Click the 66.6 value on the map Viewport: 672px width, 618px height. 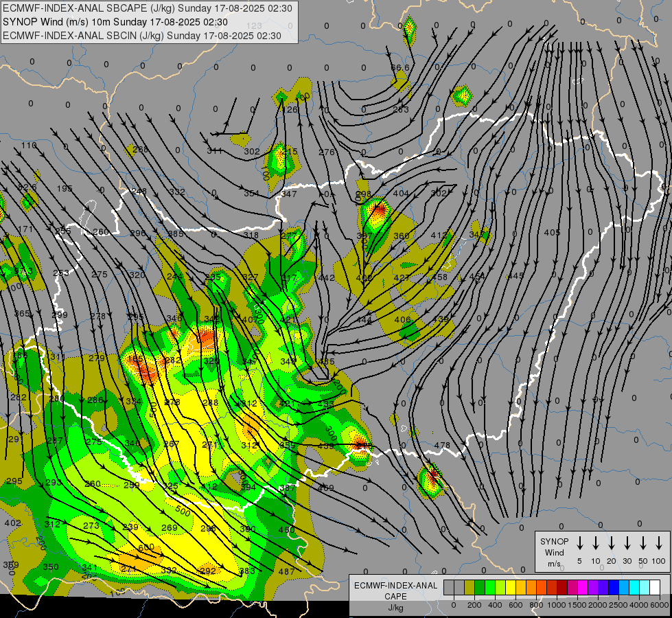400,68
